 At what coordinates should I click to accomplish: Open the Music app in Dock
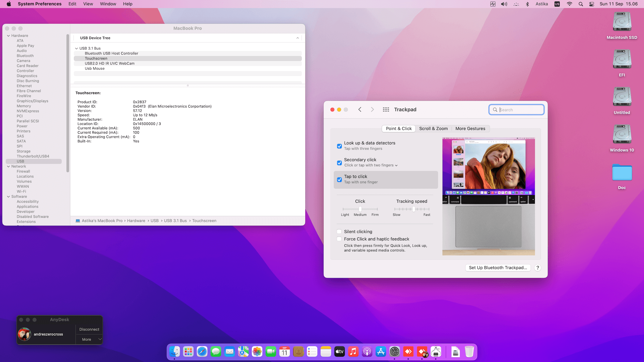click(353, 352)
